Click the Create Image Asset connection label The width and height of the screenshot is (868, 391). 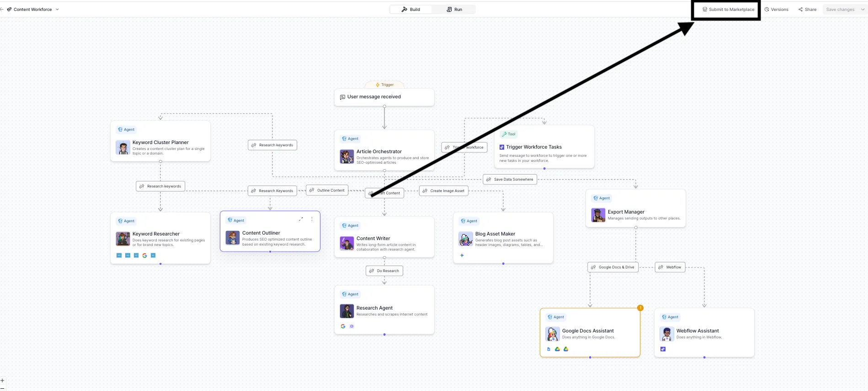(443, 191)
